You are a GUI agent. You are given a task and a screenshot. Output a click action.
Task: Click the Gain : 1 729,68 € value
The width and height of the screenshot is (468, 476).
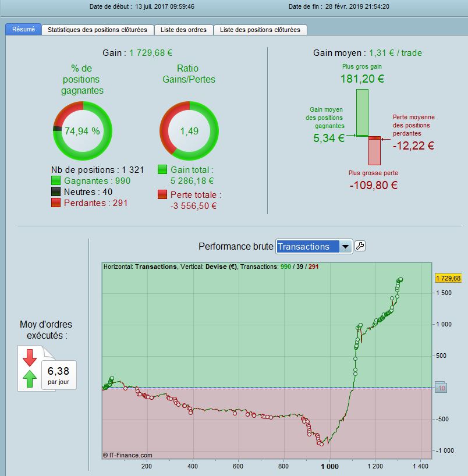click(151, 53)
